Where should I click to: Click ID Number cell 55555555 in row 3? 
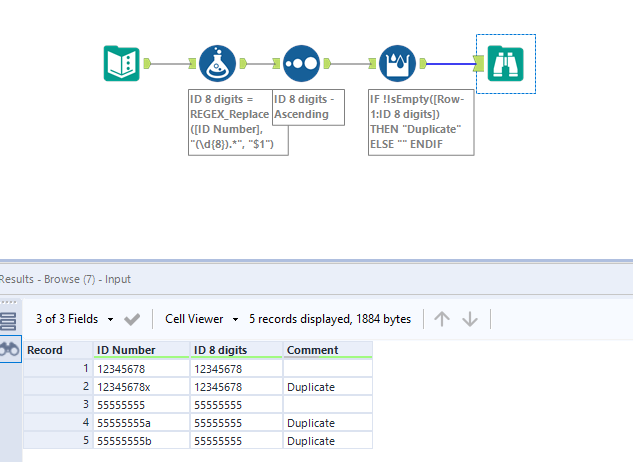(141, 405)
